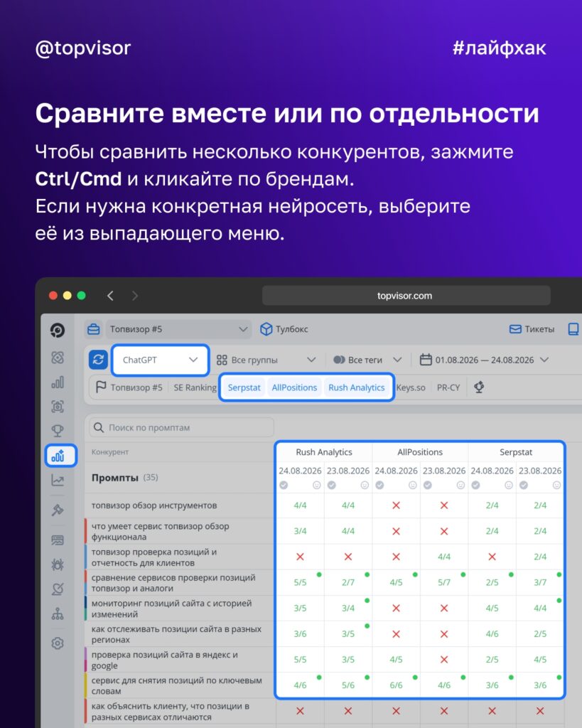Go back with the browser arrow

point(110,296)
